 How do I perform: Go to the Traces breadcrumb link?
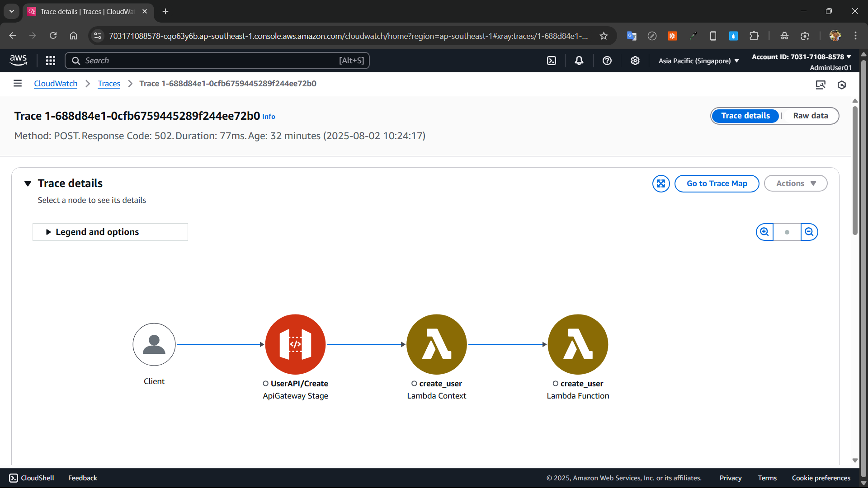tap(109, 84)
